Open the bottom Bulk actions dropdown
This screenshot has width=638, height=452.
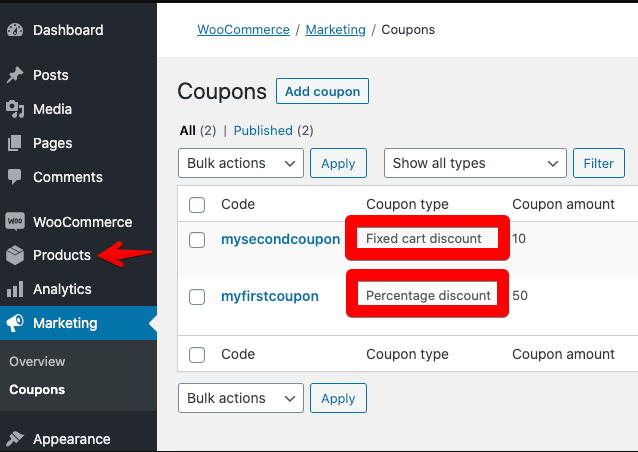point(240,398)
